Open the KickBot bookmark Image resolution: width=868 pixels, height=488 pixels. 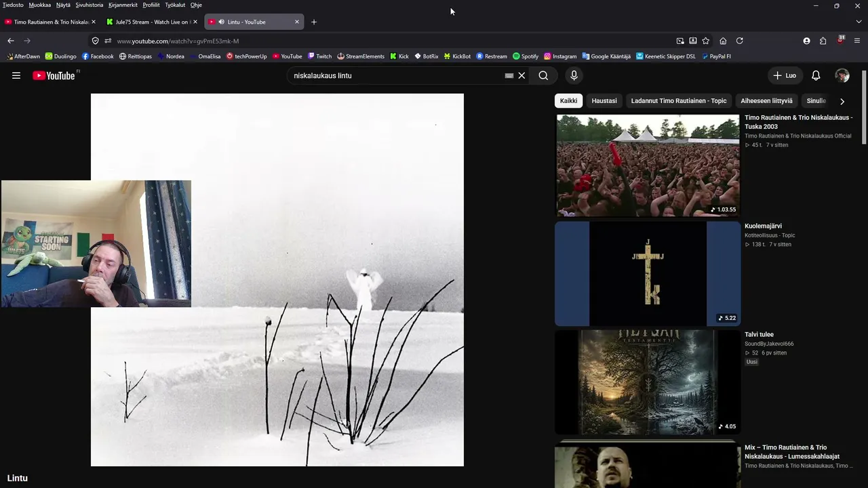458,56
